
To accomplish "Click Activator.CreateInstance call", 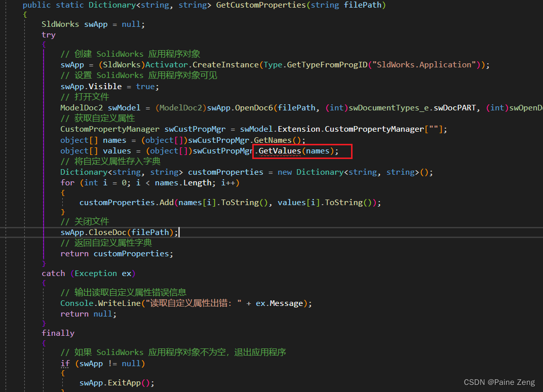I will tap(202, 65).
